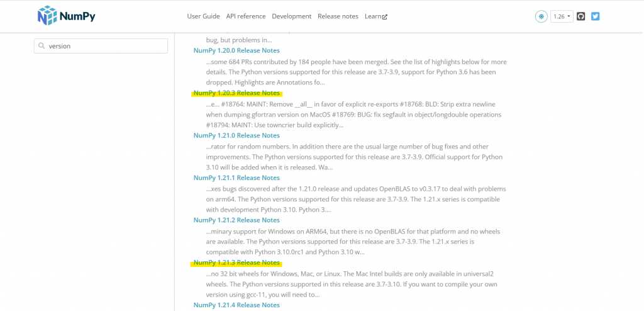Click the search field containing "version"
This screenshot has width=644, height=311.
coord(101,46)
